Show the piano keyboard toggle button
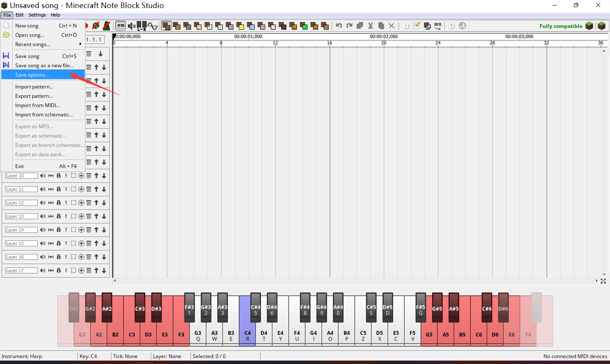The image size is (610, 364). (121, 26)
